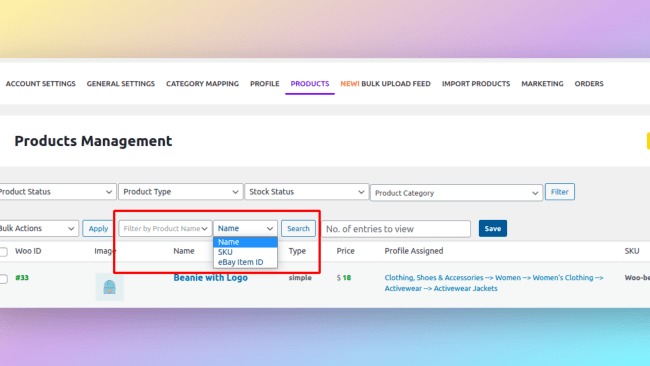The image size is (650, 366).
Task: Open the Beanie with Logo product link
Action: pos(211,278)
